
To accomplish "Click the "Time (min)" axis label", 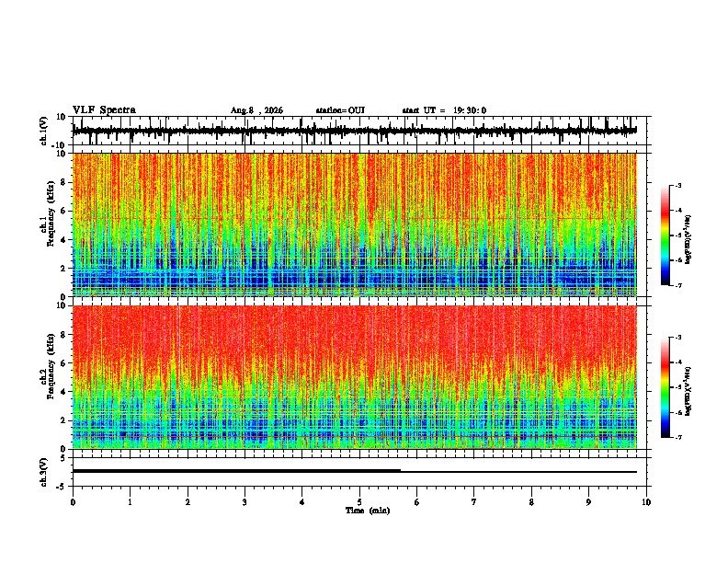I will pyautogui.click(x=368, y=511).
